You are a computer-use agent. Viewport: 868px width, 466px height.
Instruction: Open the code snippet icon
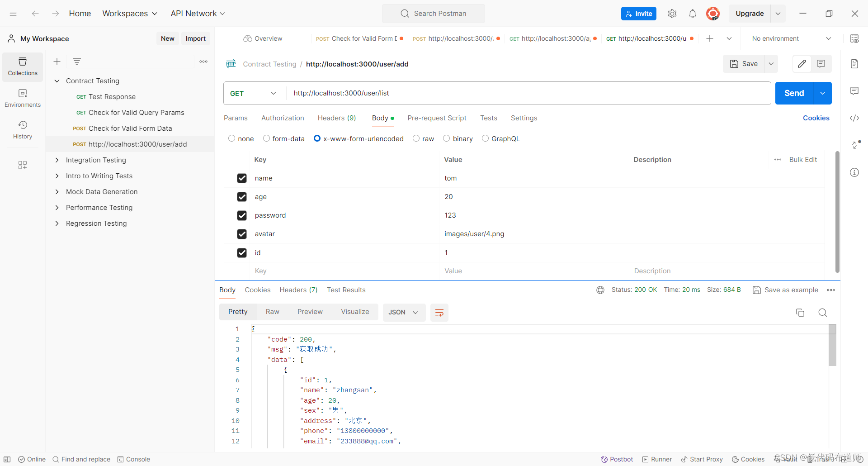[854, 118]
